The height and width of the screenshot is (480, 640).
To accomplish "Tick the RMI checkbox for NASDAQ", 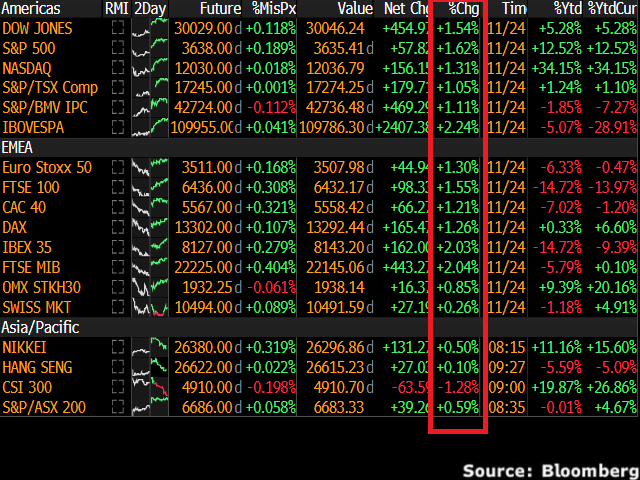I will pyautogui.click(x=118, y=68).
